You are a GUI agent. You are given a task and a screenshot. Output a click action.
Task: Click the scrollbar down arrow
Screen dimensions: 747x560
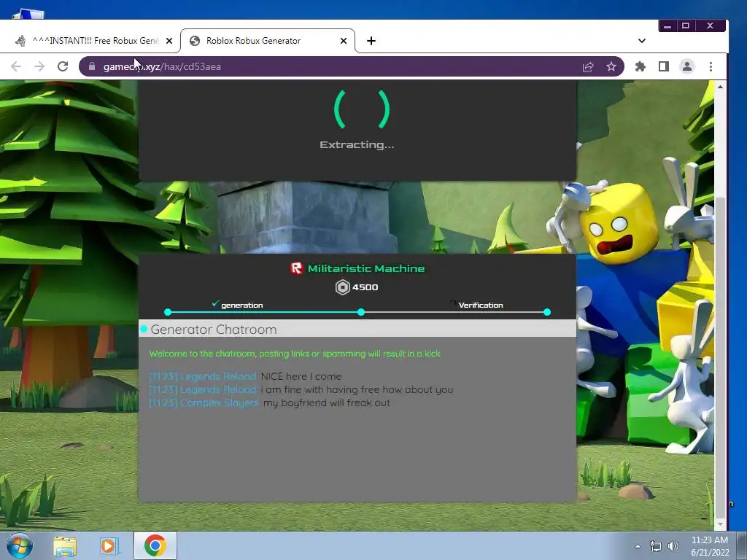[x=720, y=524]
